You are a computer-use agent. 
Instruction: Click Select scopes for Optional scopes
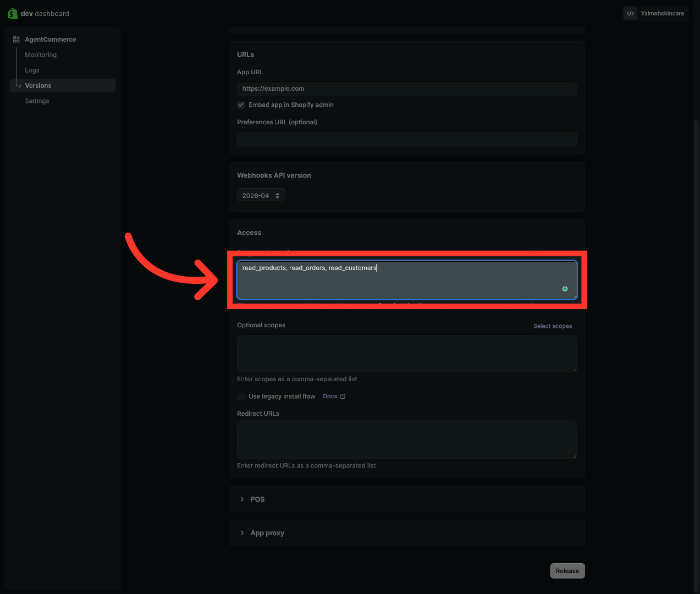[x=553, y=326]
